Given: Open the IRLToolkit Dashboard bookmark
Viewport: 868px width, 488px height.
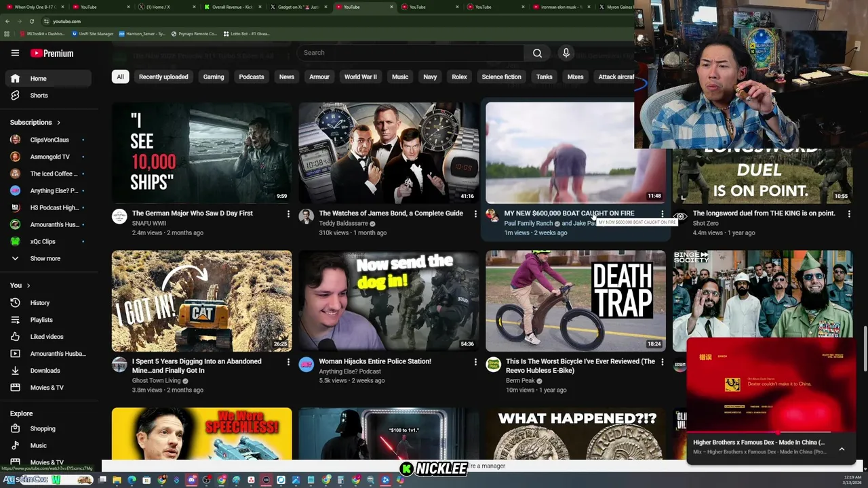Looking at the screenshot, I should click(43, 33).
